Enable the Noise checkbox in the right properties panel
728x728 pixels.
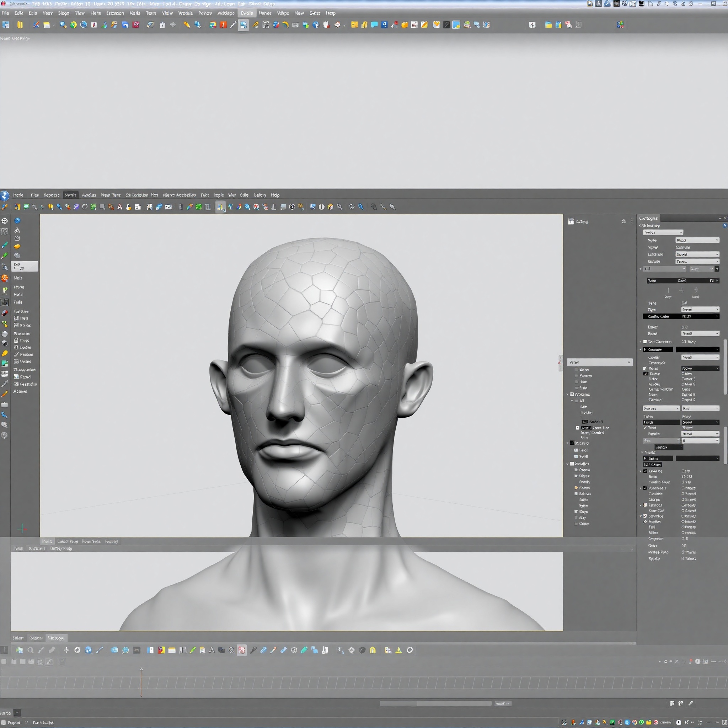(645, 369)
